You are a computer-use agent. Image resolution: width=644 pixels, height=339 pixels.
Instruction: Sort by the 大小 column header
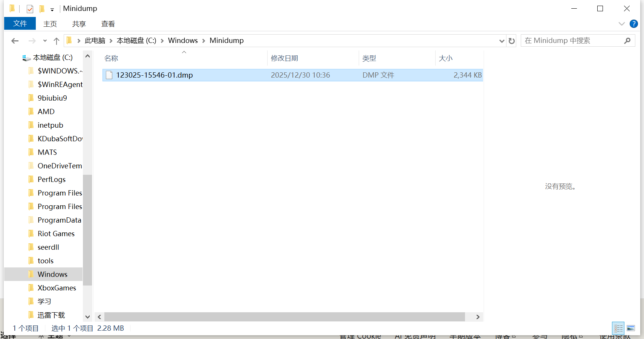click(459, 58)
